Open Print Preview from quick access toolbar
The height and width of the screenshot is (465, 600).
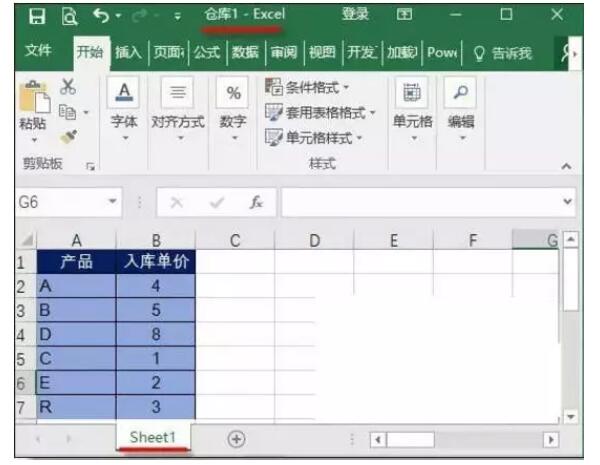click(x=70, y=16)
